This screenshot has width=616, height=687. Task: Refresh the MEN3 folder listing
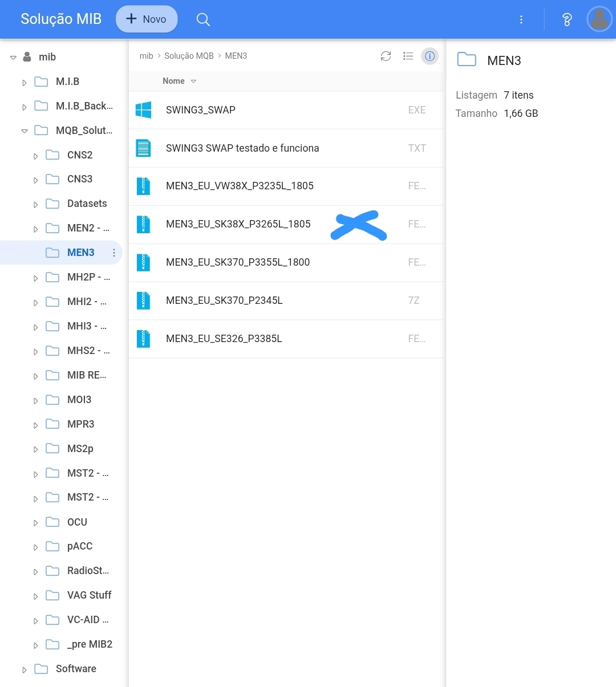pos(386,56)
